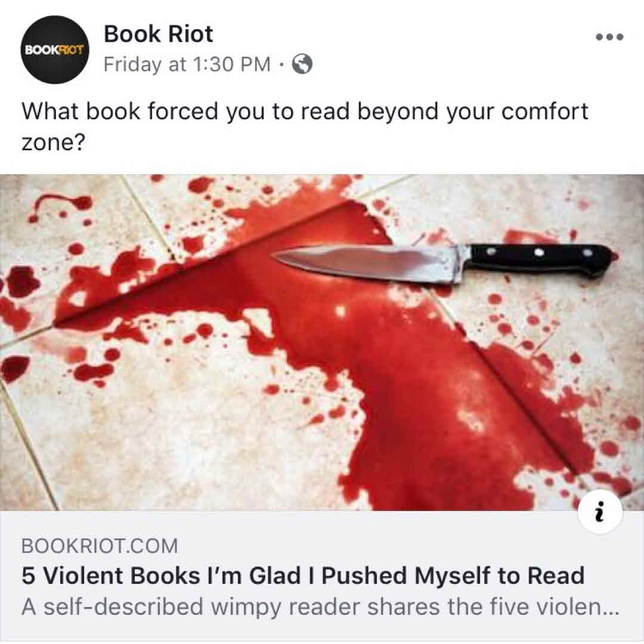Expand post options via ellipsis
This screenshot has height=644, width=644.
[609, 37]
